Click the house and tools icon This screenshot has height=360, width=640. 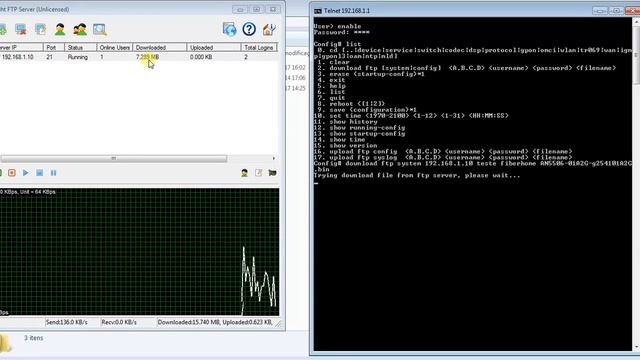coord(269,29)
